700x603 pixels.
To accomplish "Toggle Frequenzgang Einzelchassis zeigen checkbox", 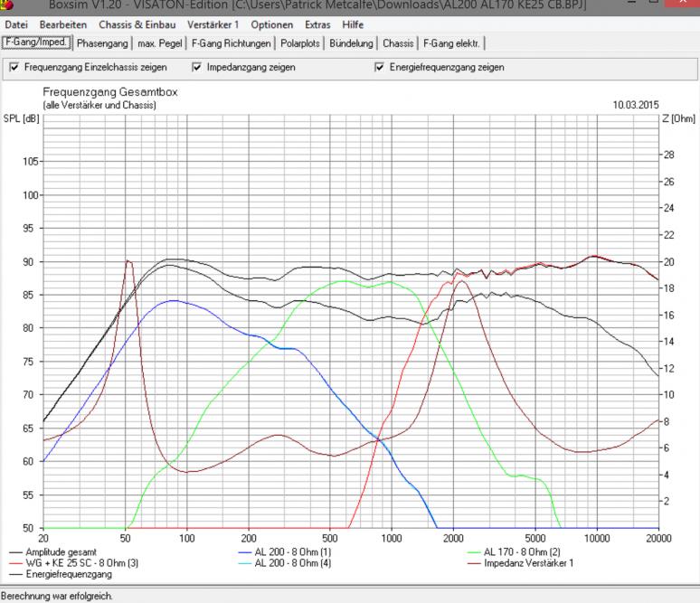I will click(13, 67).
